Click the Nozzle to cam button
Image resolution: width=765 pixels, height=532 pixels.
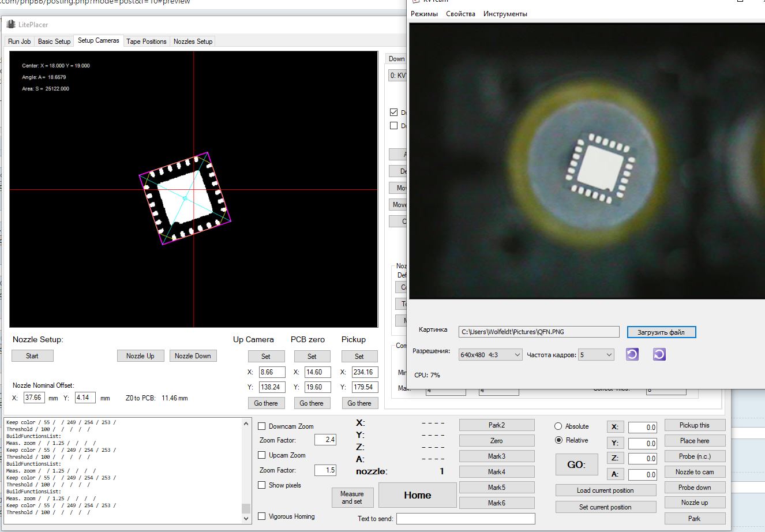pos(695,472)
